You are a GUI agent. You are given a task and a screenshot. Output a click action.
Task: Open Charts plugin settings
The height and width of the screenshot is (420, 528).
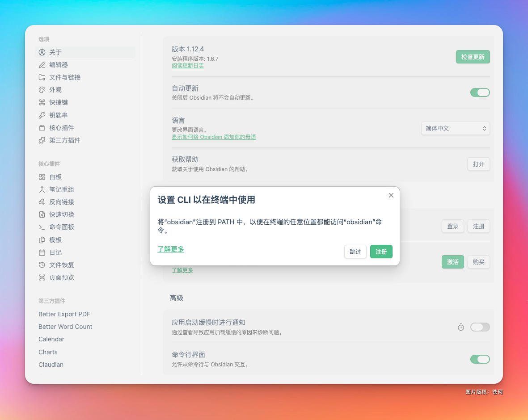48,352
